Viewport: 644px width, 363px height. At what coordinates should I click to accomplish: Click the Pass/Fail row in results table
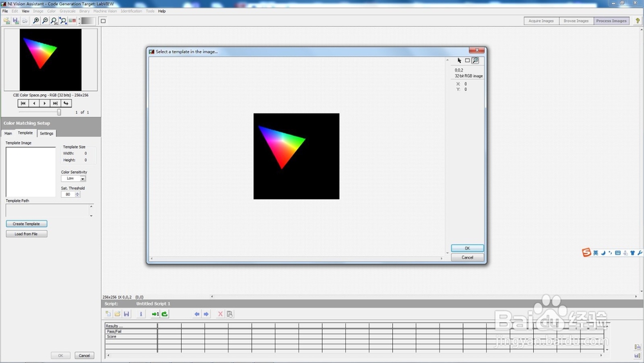tap(131, 331)
